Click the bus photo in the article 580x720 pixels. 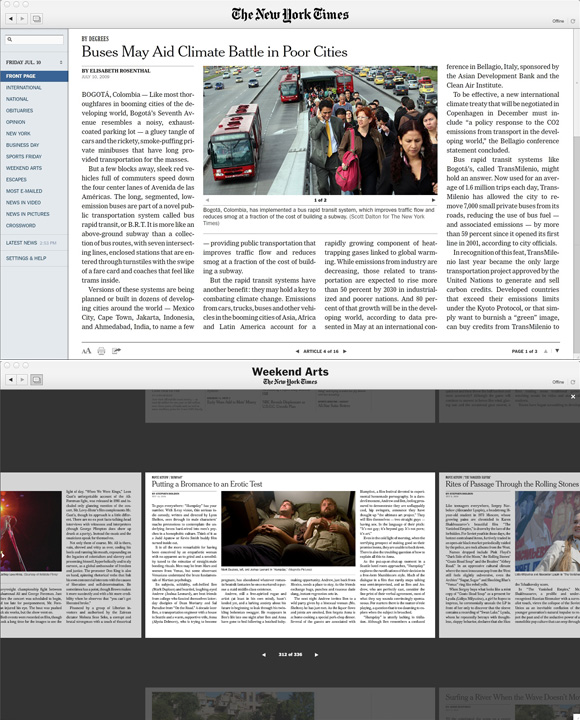point(320,130)
